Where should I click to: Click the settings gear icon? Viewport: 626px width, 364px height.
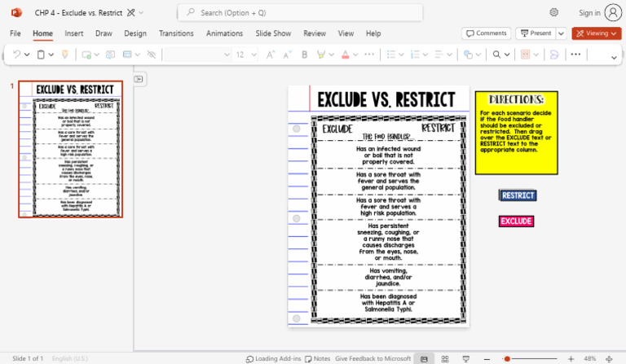(x=553, y=12)
